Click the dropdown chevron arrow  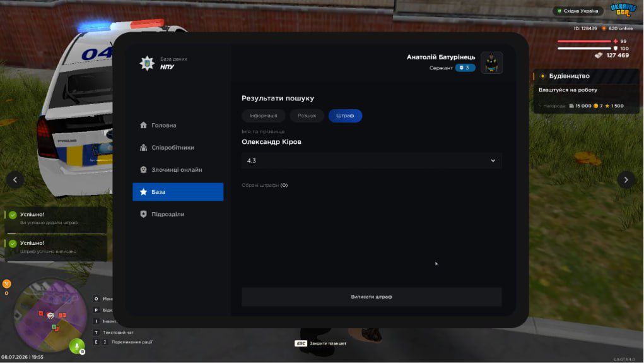[x=493, y=161]
